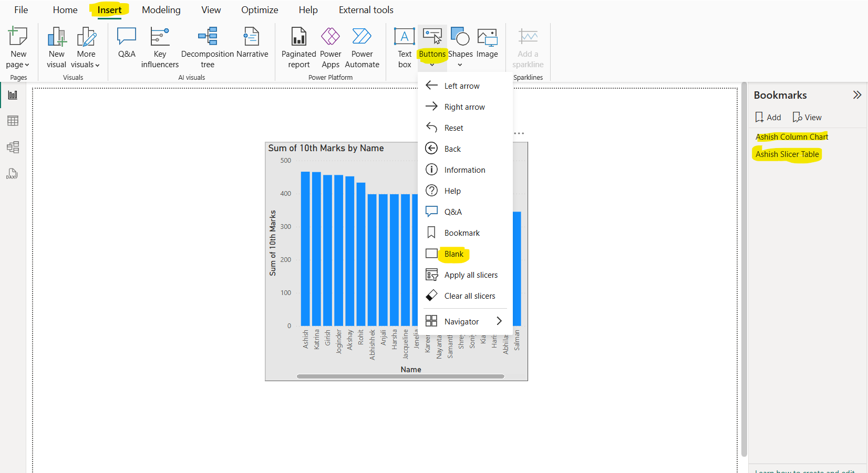
Task: Add a Text box to the report
Action: [x=404, y=48]
